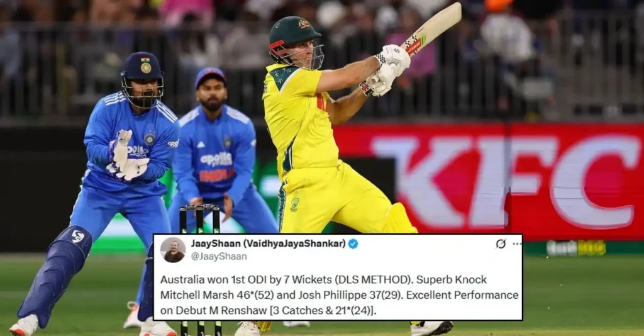Viewport: 644px width, 336px height.
Task: Click the JaayShaan (VaidhyaJayaShankar) display name
Action: (268, 244)
